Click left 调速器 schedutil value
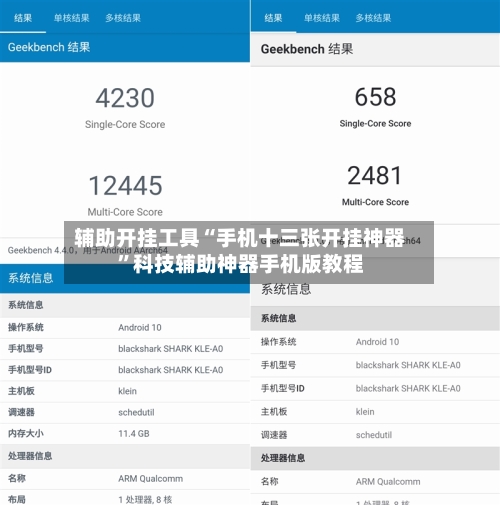This screenshot has width=500, height=505. (136, 413)
